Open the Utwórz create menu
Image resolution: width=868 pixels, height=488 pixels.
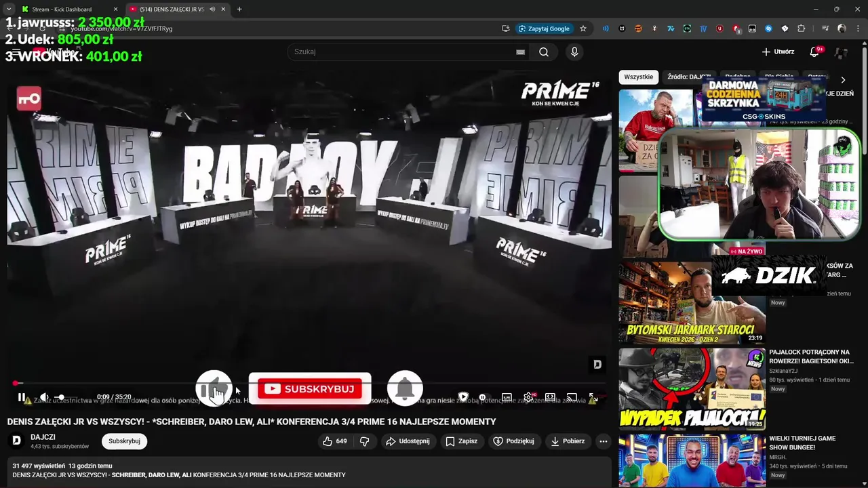[x=778, y=52]
